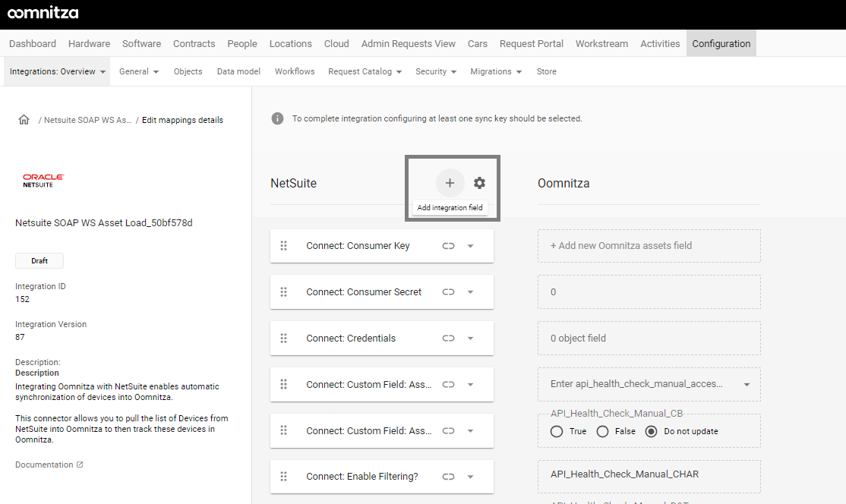Screen dimensions: 846x504
Task: Grab drag handle of Connect: Credentials
Action: (283, 339)
